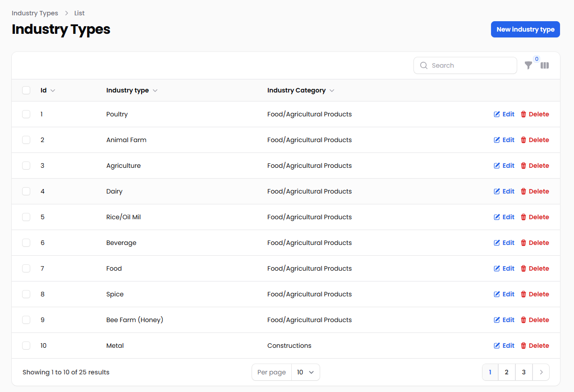This screenshot has height=392, width=574.
Task: Open Industry Types breadcrumb link
Action: [x=35, y=13]
